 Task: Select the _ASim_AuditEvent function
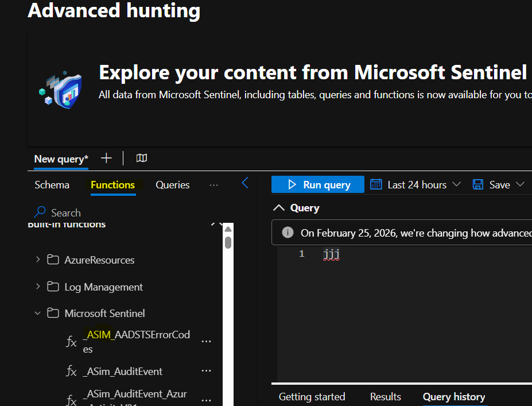coord(123,372)
